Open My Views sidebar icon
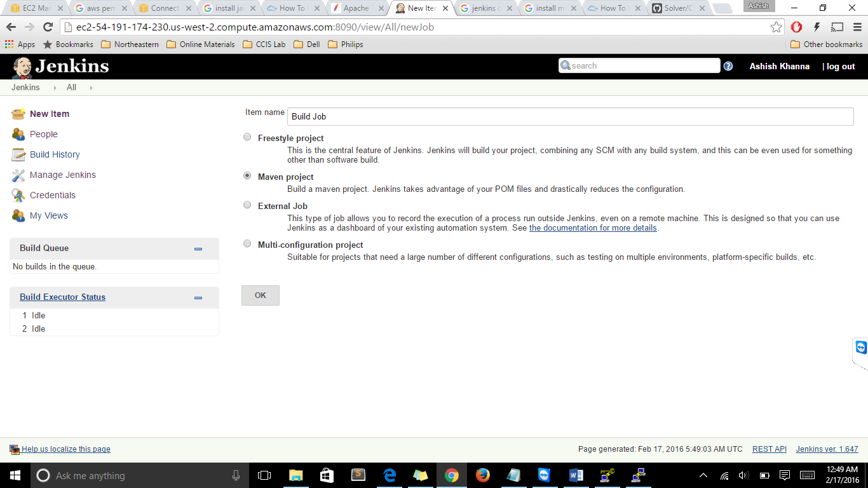 point(18,215)
